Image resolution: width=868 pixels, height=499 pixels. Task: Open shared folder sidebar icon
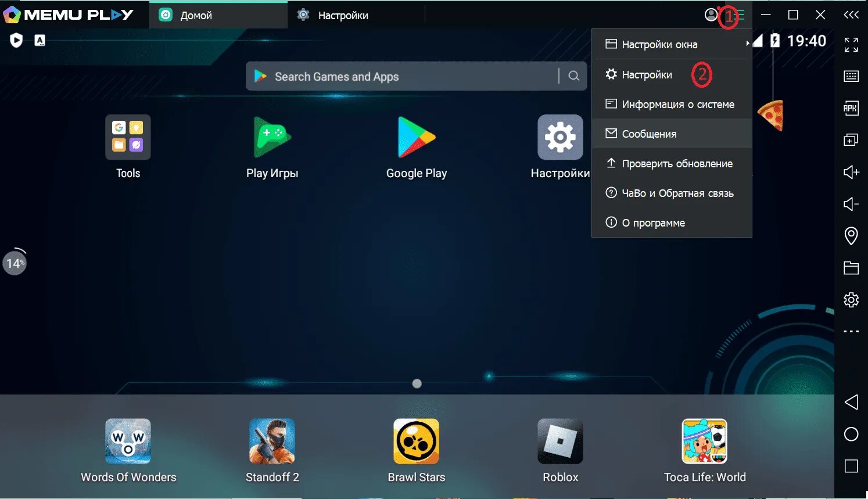[851, 268]
